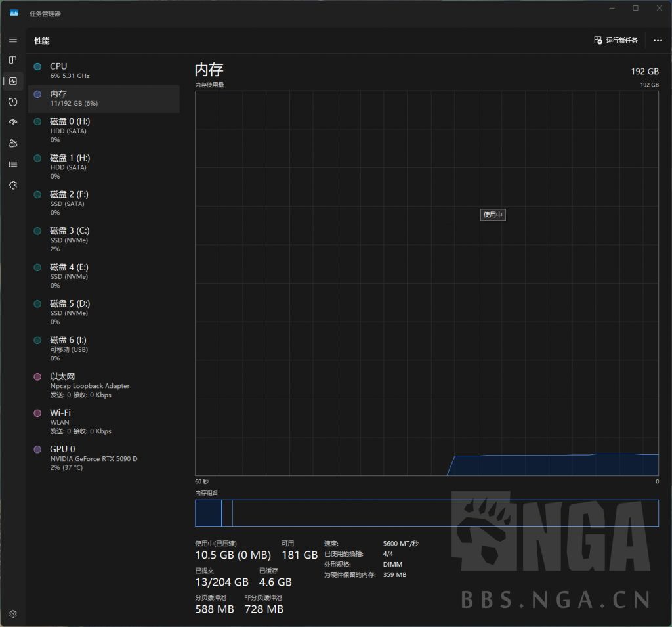Go to Processes page icon
This screenshot has width=672, height=627.
tap(13, 60)
